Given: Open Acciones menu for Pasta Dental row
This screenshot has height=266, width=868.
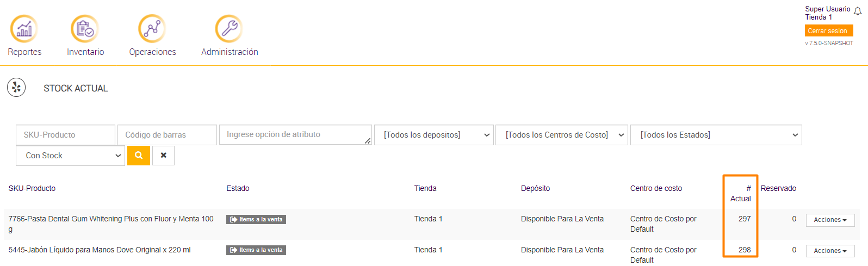Looking at the screenshot, I should [830, 220].
